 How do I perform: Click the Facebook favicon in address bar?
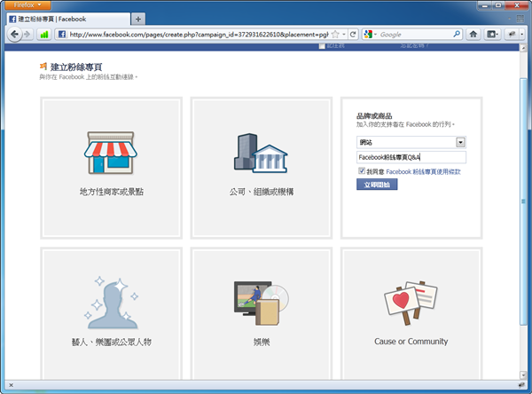click(x=62, y=35)
